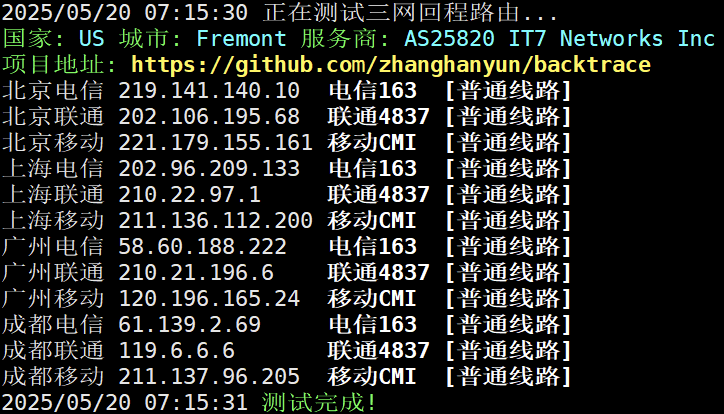This screenshot has width=724, height=414.
Task: Click [普通线路] in the 成都联通 row
Action: tap(508, 351)
